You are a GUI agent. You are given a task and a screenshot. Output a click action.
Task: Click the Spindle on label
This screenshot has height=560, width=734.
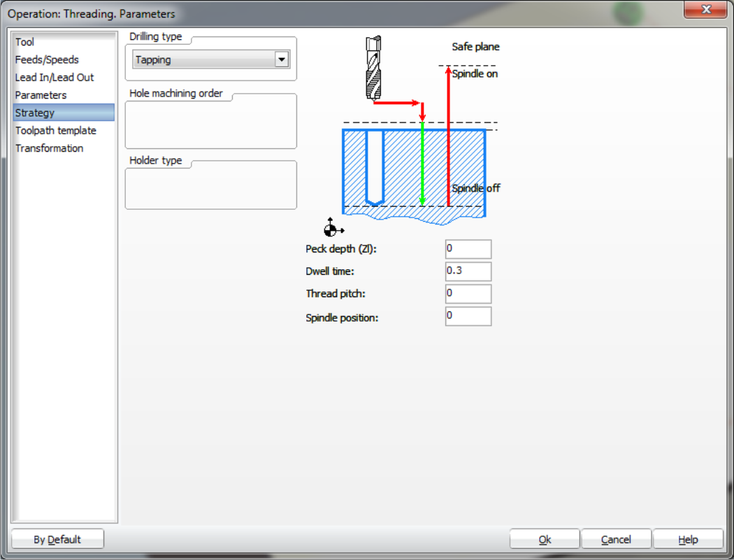[x=475, y=74]
